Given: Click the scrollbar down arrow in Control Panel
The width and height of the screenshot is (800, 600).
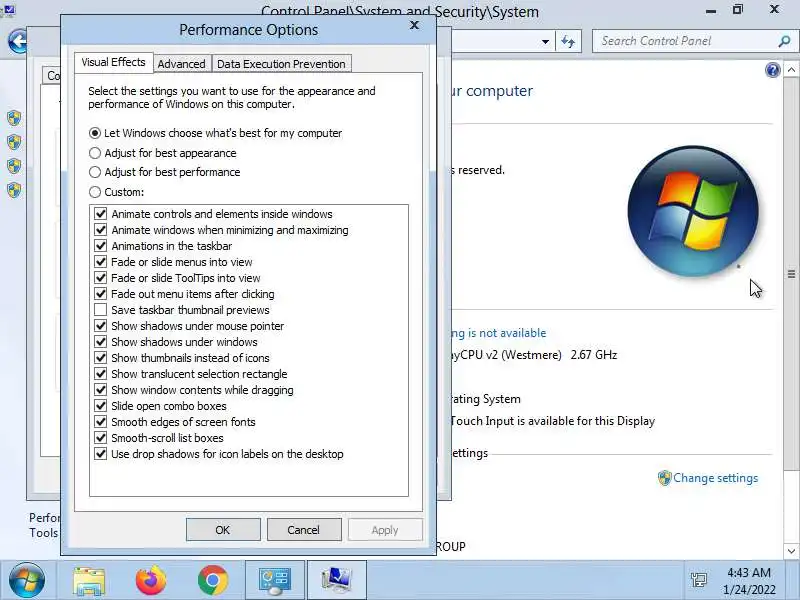Looking at the screenshot, I should (x=791, y=551).
